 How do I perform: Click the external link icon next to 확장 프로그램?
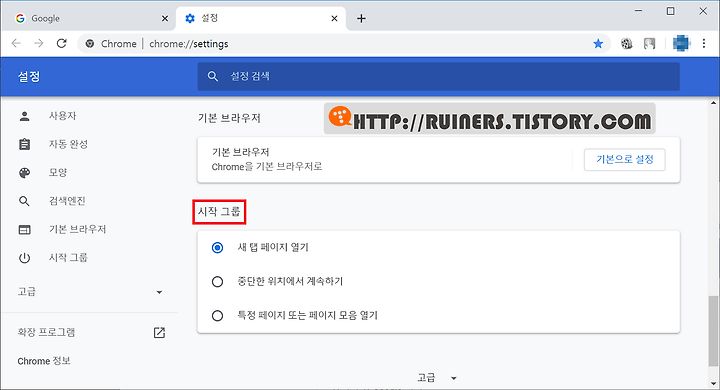pyautogui.click(x=159, y=333)
